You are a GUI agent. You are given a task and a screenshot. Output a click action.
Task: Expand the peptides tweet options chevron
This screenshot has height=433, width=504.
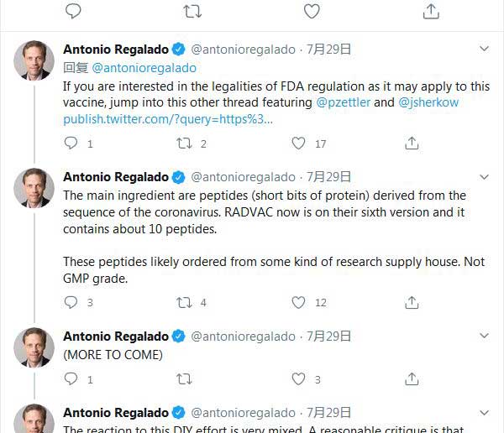pos(484,177)
